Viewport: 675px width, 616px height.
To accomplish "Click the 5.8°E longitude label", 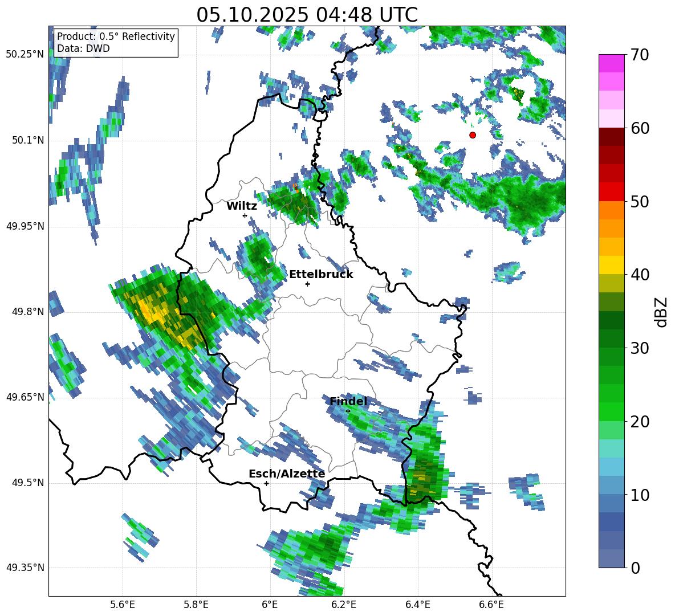I will 196,605.
